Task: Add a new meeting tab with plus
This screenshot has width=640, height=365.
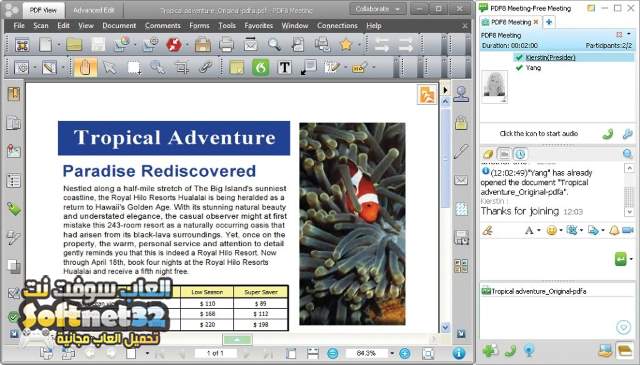Action: tap(549, 22)
